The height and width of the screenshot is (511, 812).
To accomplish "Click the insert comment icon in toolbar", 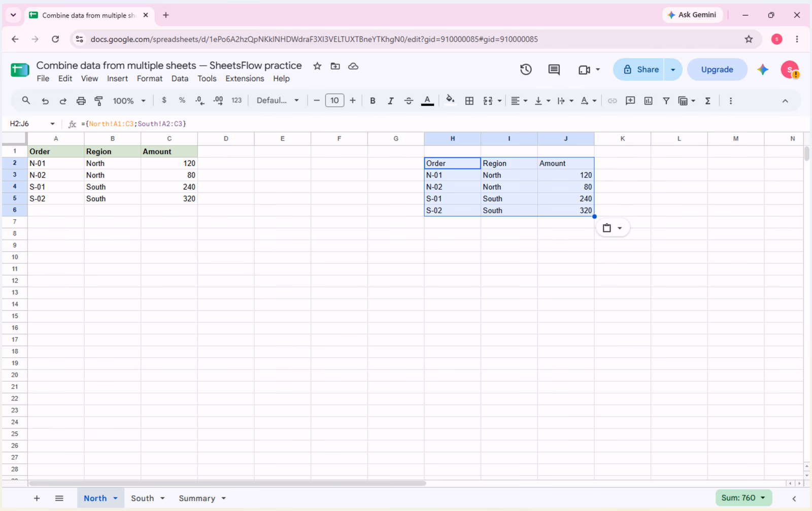I will [x=630, y=100].
